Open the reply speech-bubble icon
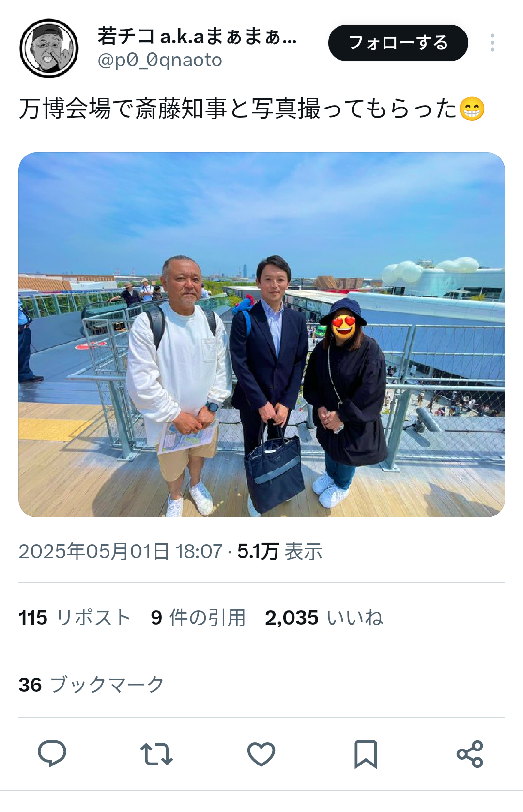 [x=52, y=753]
